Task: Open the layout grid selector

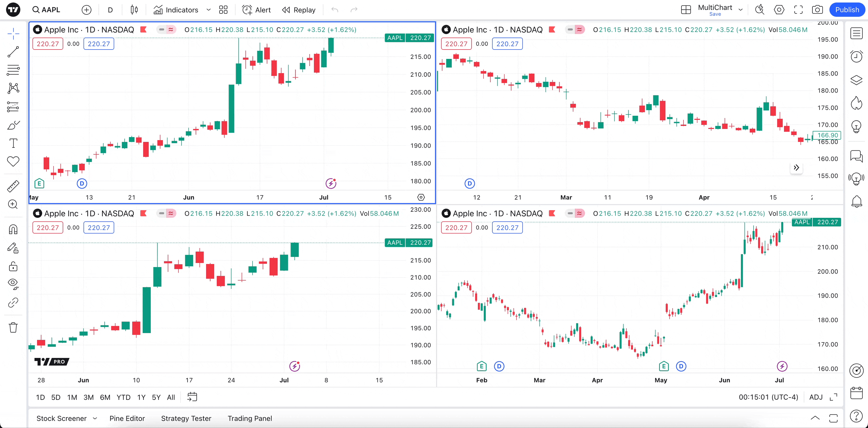Action: pyautogui.click(x=686, y=10)
